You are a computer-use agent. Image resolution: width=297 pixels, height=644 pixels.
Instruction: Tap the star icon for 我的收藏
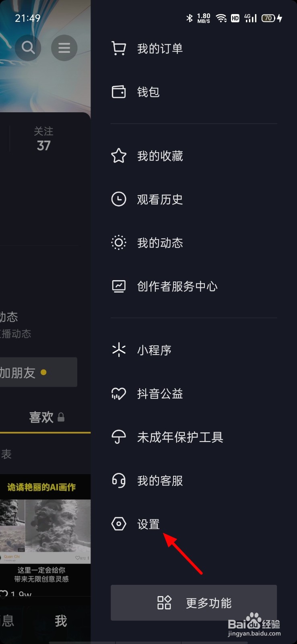point(119,156)
